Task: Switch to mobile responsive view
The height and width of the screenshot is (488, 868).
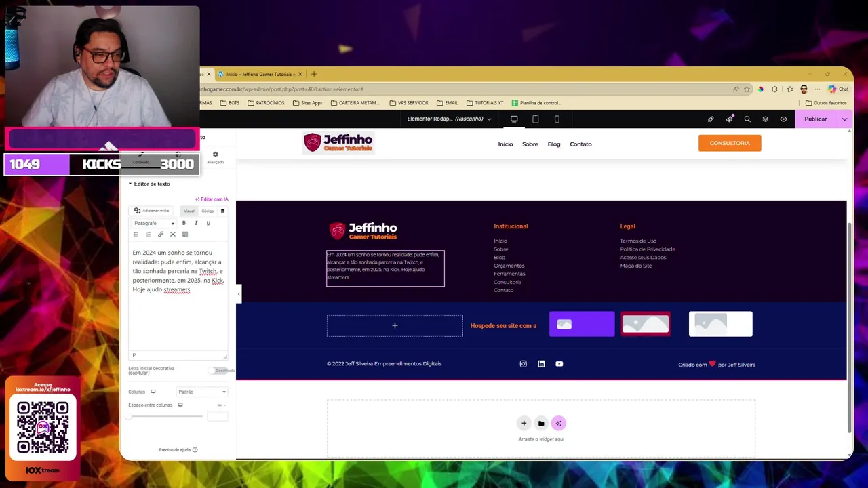Action: pyautogui.click(x=557, y=119)
